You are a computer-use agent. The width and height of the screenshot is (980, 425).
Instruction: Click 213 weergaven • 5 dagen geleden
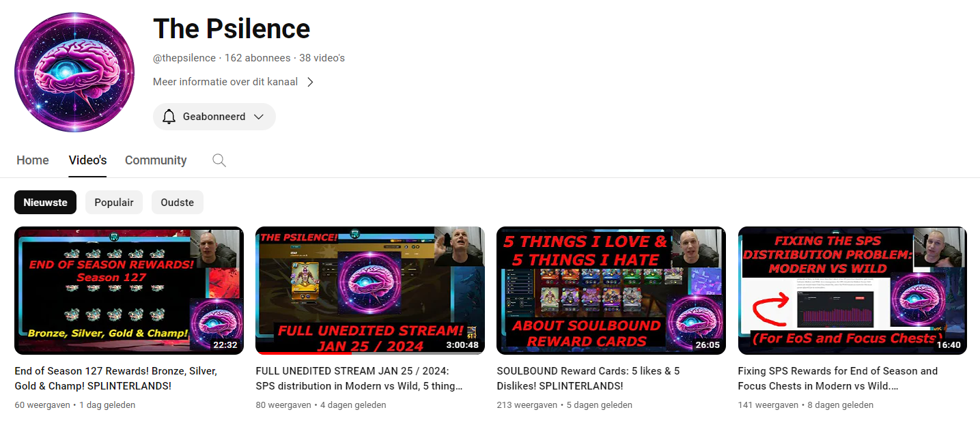click(564, 405)
